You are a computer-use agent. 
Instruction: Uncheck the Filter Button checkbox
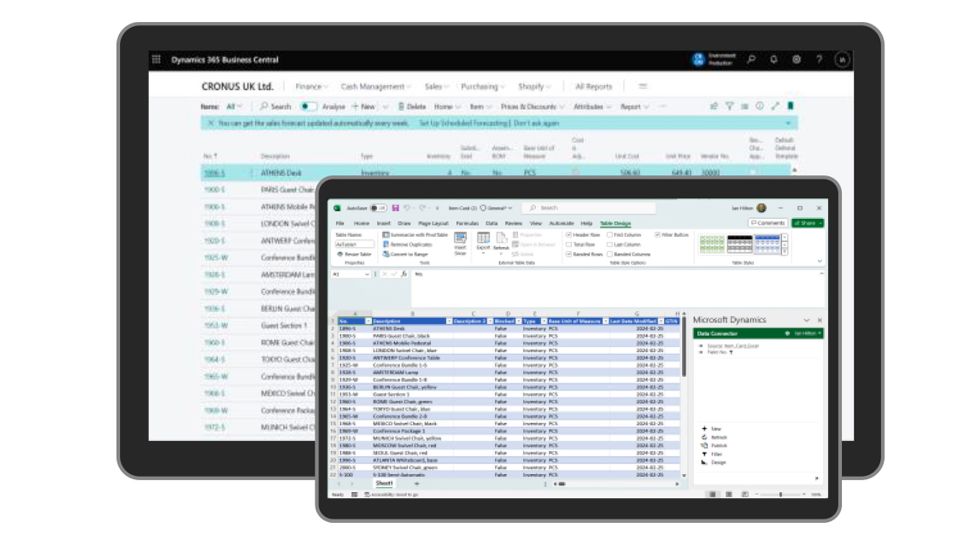657,235
